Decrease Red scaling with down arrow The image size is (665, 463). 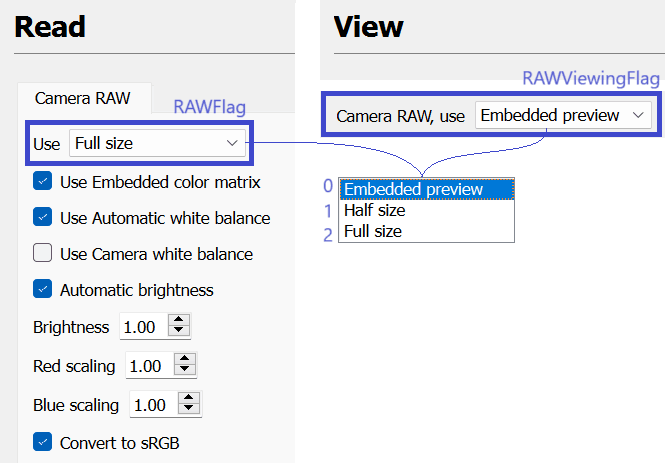(x=185, y=370)
